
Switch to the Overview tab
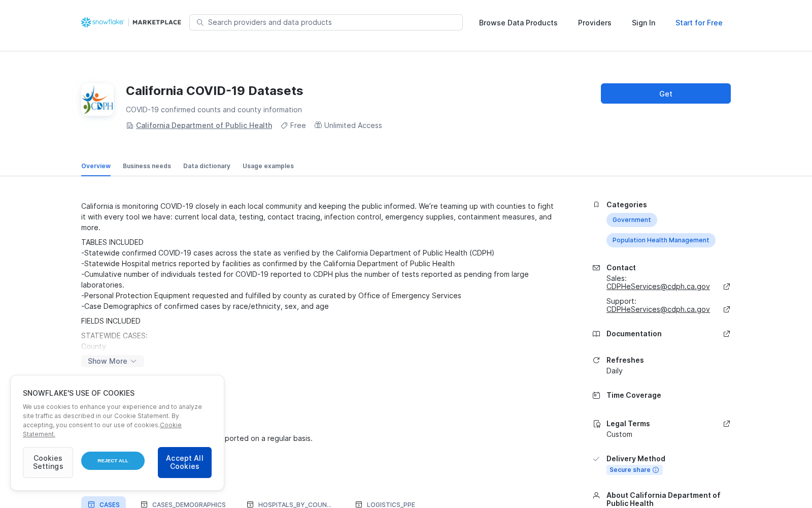96,166
